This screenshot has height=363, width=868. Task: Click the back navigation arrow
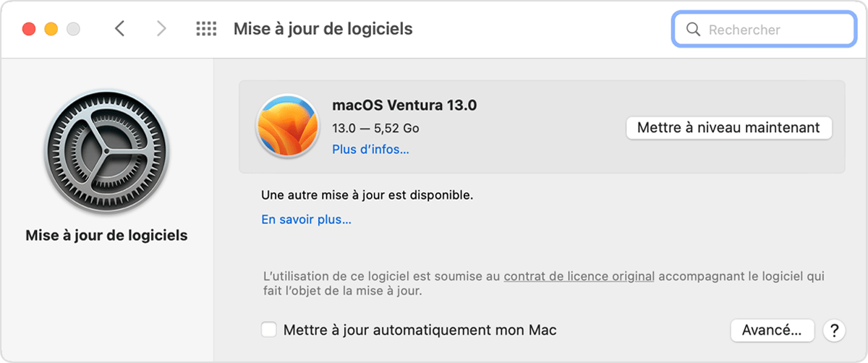tap(120, 29)
